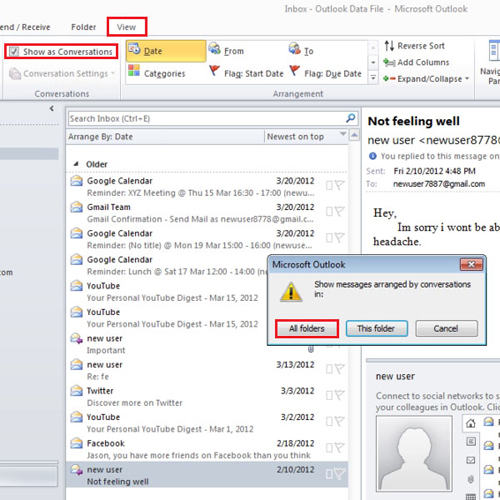Viewport: 500px width, 500px height.
Task: Select the Google Calendar Lunch reminder email
Action: click(x=167, y=265)
